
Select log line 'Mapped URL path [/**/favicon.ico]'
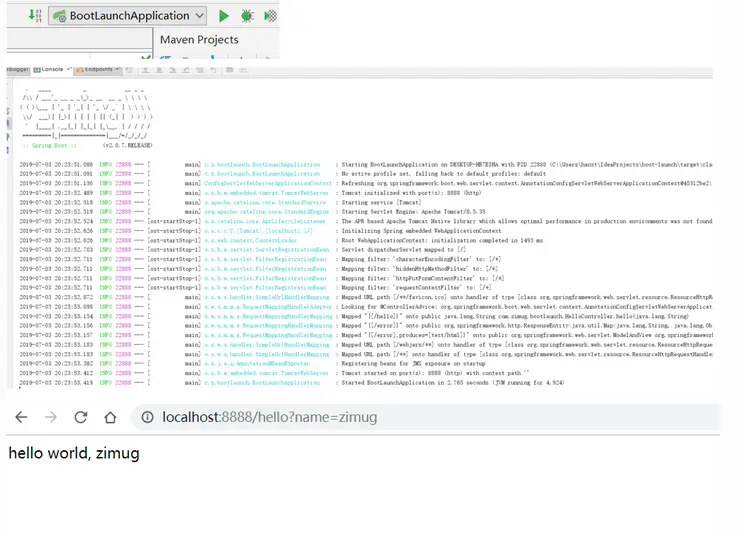click(x=366, y=297)
